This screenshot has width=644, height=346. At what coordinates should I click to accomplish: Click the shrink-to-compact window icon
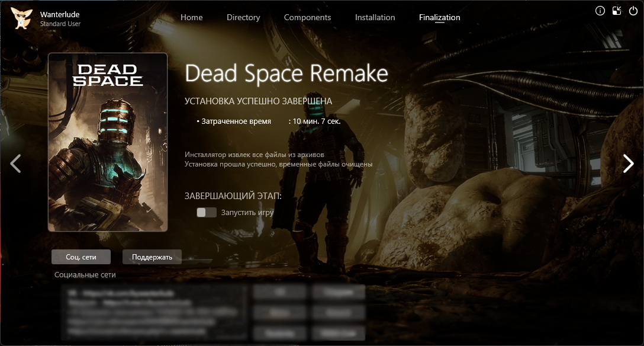coord(617,11)
